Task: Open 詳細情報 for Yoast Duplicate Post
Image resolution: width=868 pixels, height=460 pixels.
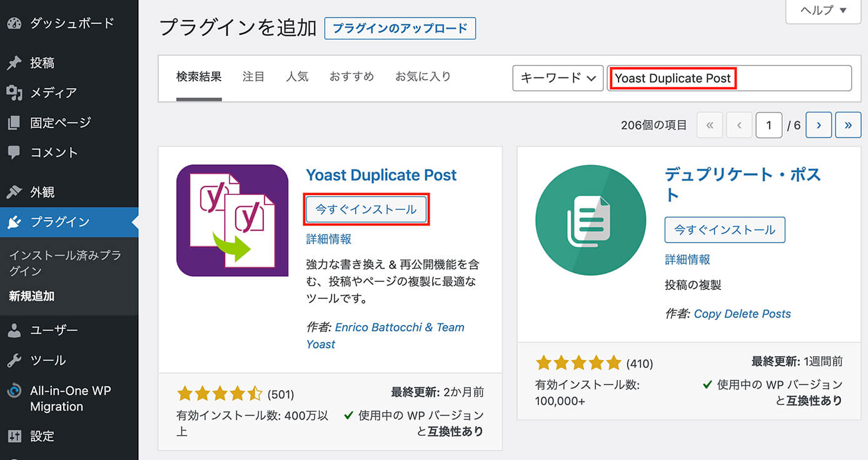Action: [x=329, y=239]
